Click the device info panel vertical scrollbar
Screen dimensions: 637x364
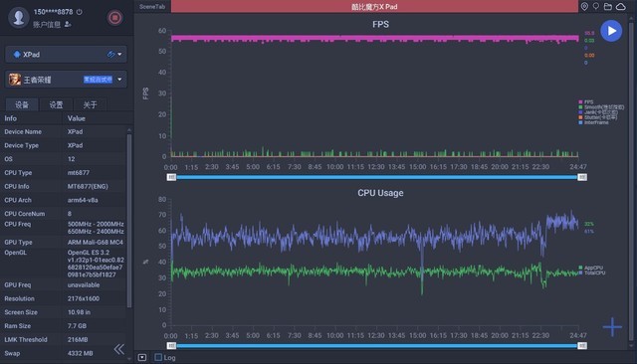pos(129,221)
